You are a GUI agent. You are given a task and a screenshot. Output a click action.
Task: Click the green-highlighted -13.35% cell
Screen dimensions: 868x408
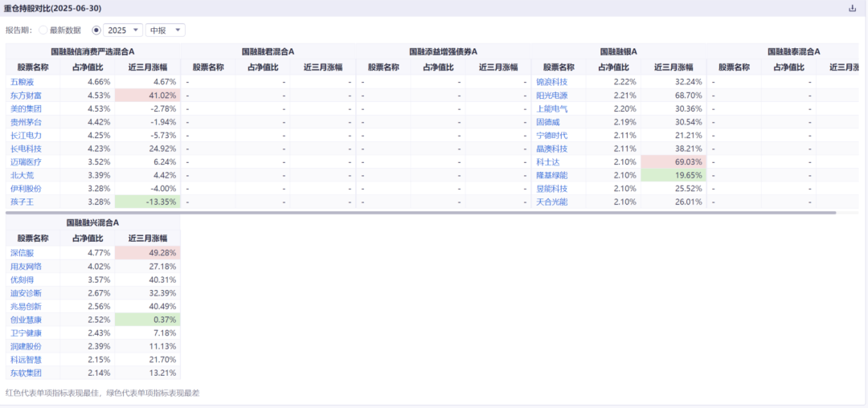(x=147, y=202)
